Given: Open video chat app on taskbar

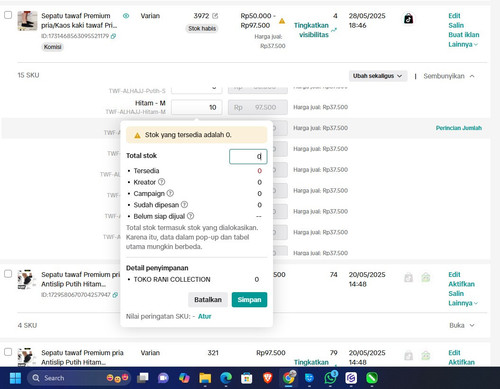Looking at the screenshot, I should point(163,378).
